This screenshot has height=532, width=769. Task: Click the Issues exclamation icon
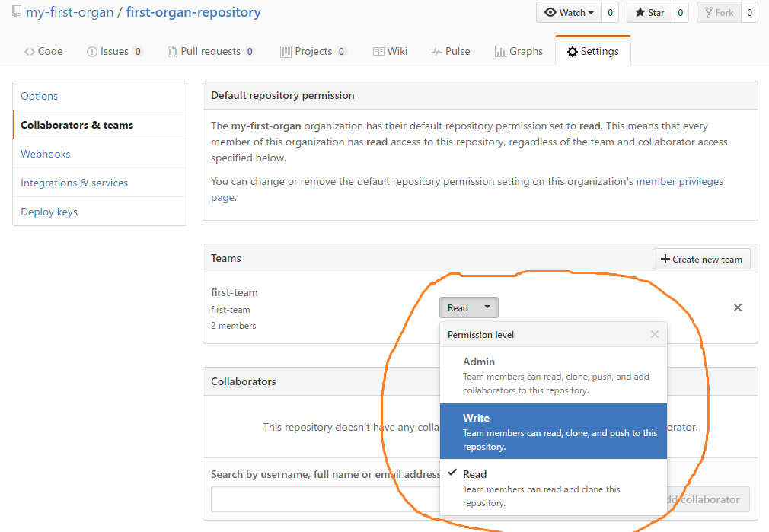[x=91, y=52]
